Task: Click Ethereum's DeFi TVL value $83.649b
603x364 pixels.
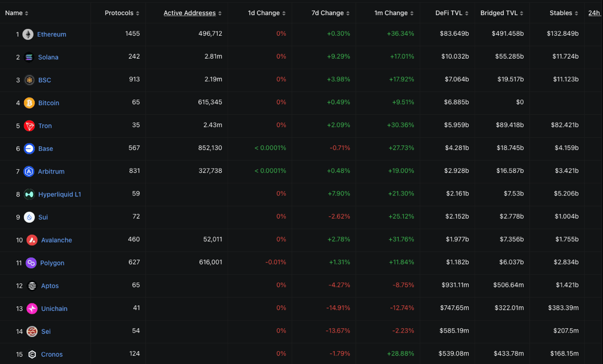Action: coord(454,34)
